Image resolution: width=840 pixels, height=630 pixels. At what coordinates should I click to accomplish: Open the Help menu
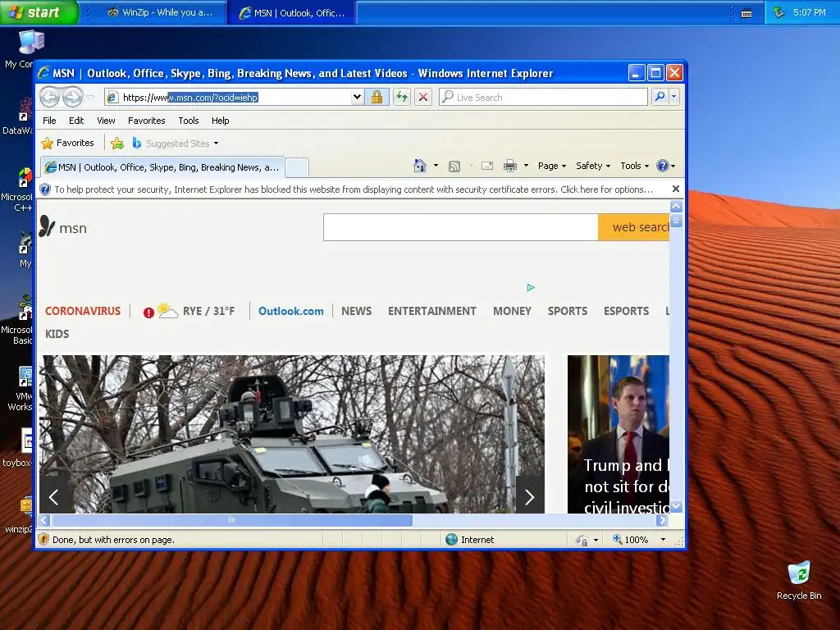pyautogui.click(x=220, y=121)
